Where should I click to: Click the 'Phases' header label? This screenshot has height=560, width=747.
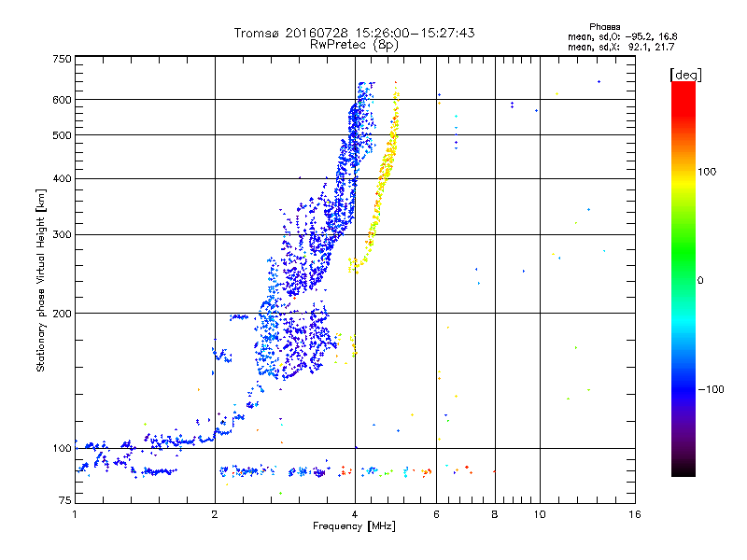tap(604, 27)
